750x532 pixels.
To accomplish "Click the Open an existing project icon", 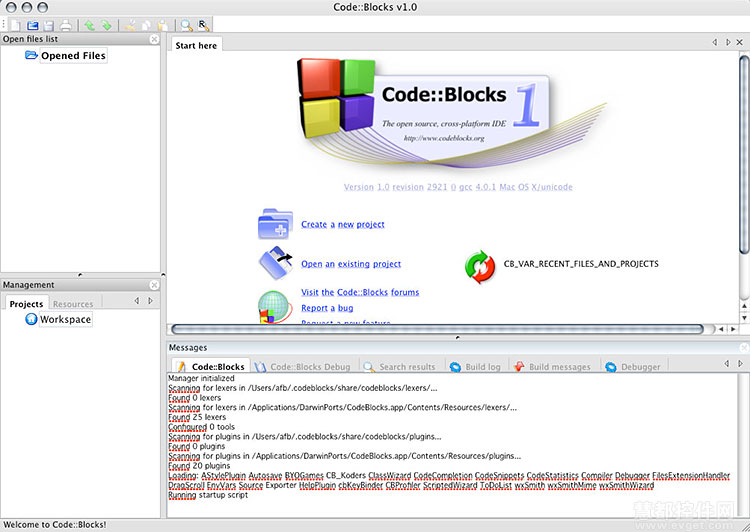I will pyautogui.click(x=276, y=263).
